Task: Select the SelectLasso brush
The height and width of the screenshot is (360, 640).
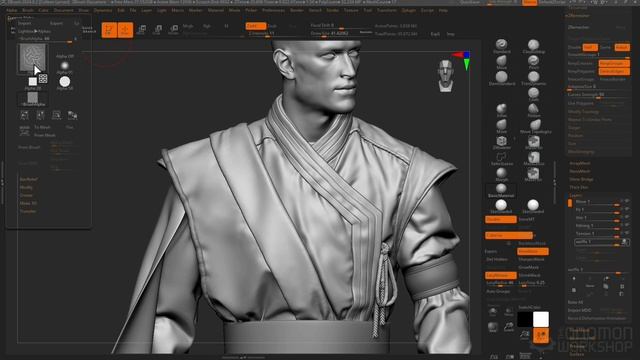Action: (502, 158)
